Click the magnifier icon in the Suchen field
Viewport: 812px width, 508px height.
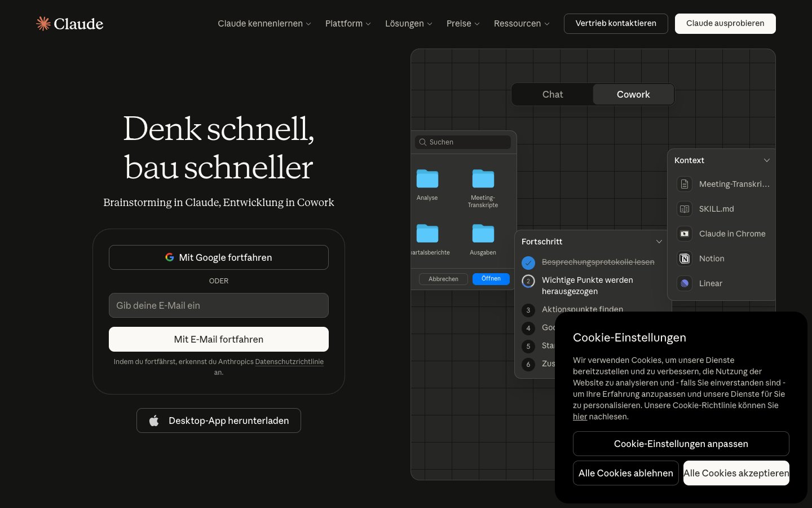pos(423,142)
